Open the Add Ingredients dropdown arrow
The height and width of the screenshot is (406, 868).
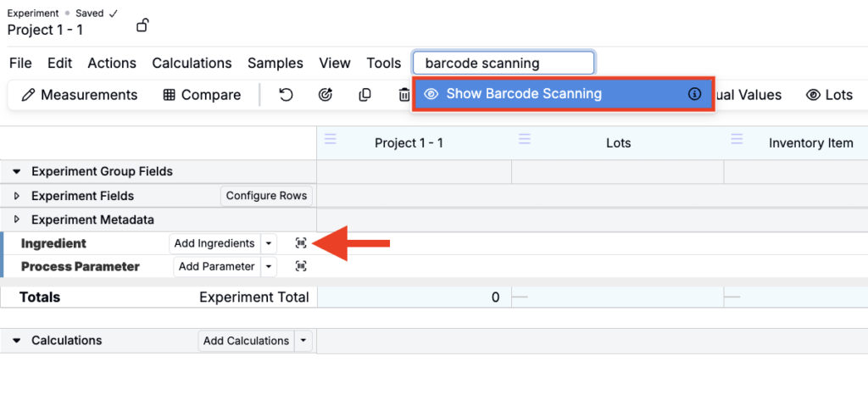point(269,243)
